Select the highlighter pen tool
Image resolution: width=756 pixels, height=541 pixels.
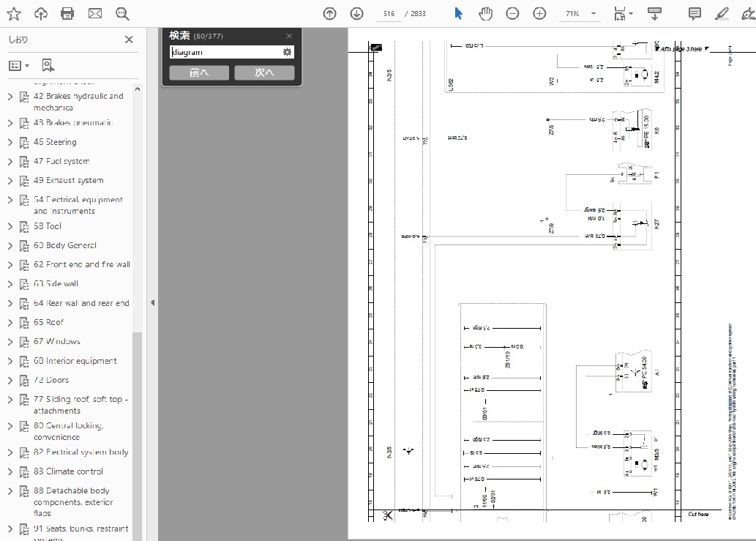(x=722, y=13)
